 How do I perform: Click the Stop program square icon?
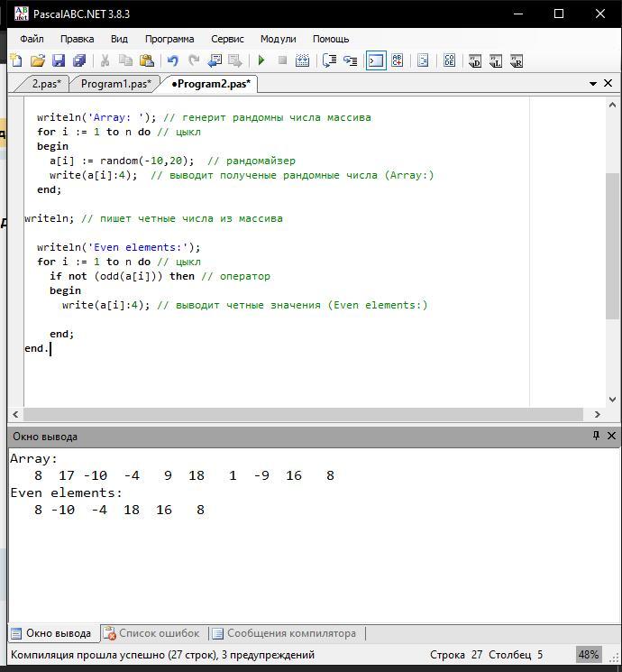(282, 61)
